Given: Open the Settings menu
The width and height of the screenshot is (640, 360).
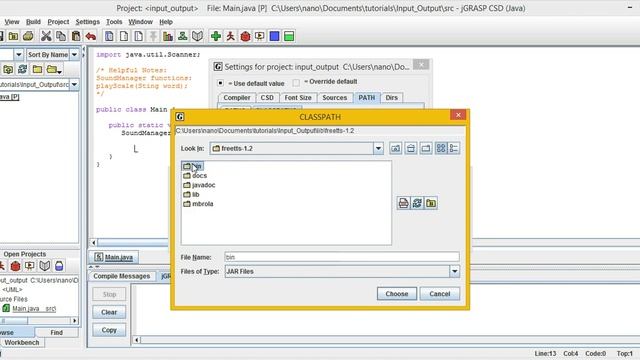Looking at the screenshot, I should point(87,22).
